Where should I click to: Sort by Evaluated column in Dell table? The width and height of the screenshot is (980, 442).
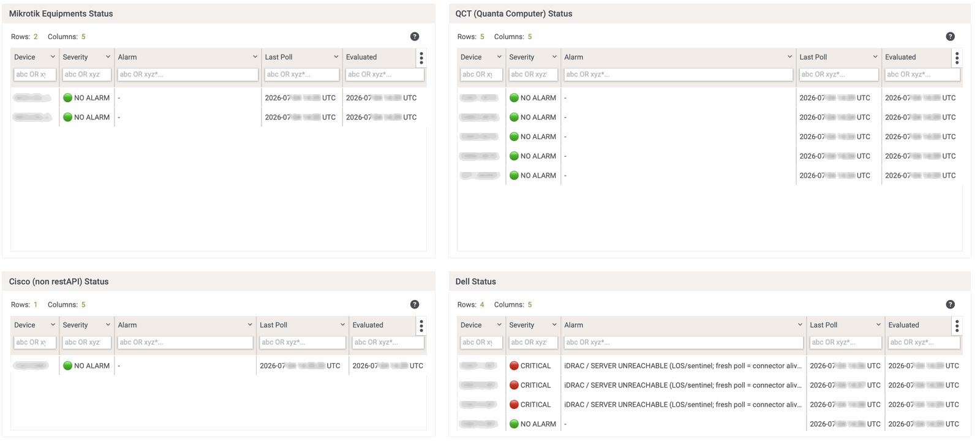tap(903, 325)
